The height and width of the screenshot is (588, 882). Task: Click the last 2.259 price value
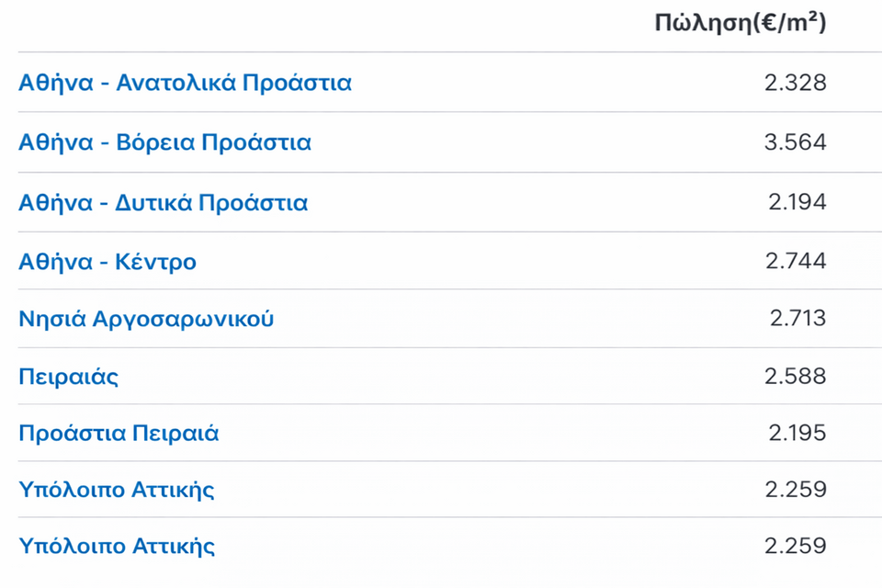pyautogui.click(x=795, y=546)
